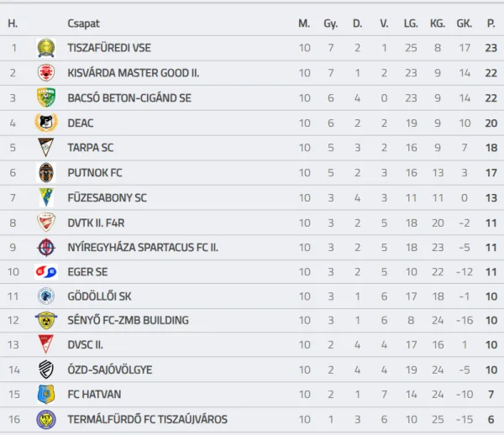
Task: Click the P. points column header
Action: 491,24
